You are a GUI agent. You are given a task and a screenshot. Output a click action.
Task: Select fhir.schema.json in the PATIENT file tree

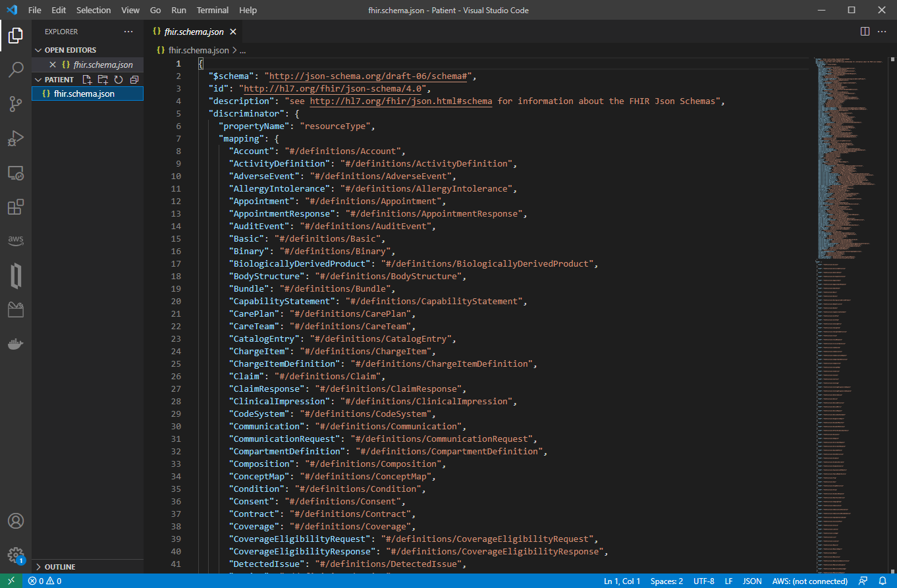[84, 94]
